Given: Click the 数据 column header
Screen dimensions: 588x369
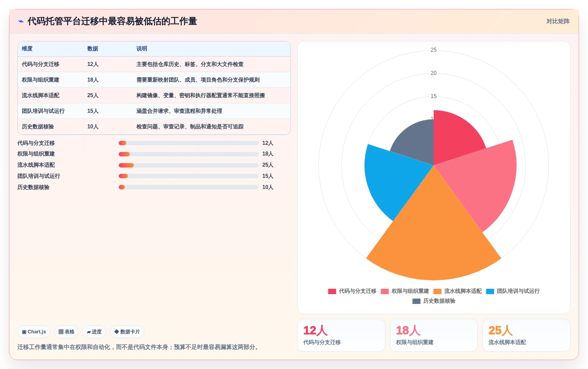Looking at the screenshot, I should [93, 49].
